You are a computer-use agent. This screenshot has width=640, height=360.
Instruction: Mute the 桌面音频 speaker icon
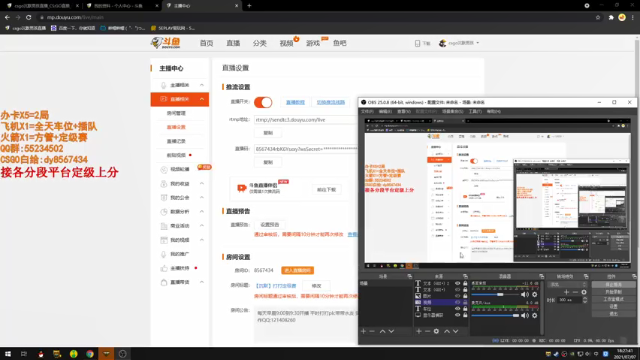pyautogui.click(x=525, y=294)
